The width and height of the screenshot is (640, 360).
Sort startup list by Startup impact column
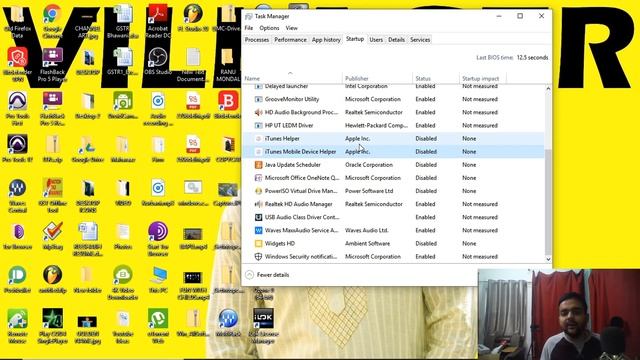(482, 78)
